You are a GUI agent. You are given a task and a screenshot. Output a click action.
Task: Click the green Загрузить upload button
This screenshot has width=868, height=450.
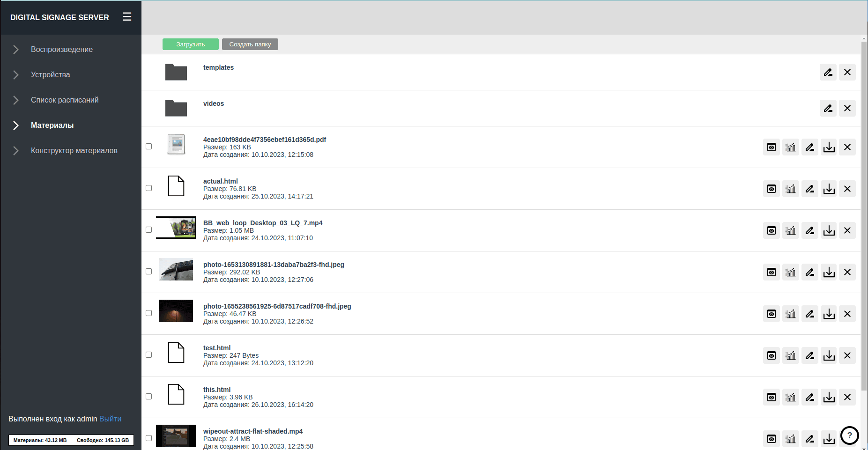pyautogui.click(x=190, y=44)
